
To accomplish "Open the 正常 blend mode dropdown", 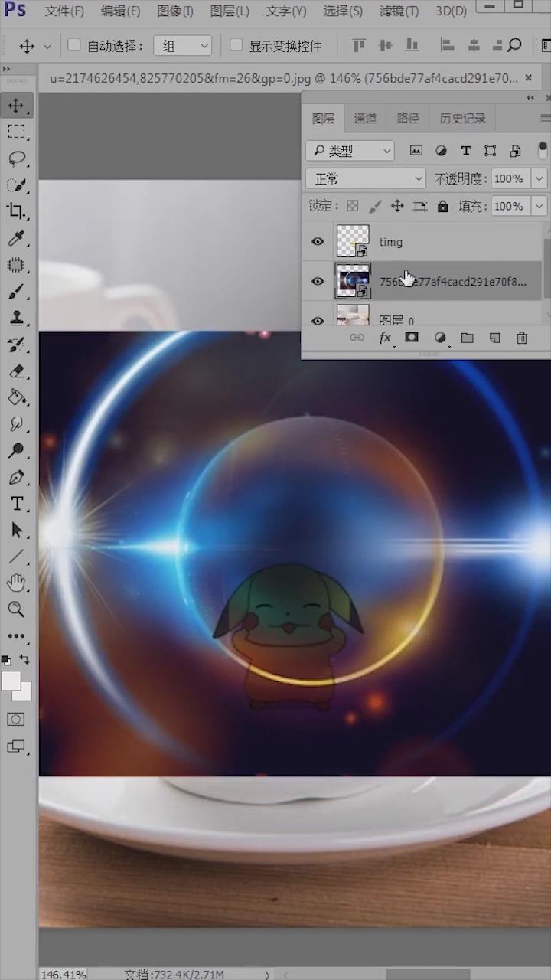I will click(366, 178).
